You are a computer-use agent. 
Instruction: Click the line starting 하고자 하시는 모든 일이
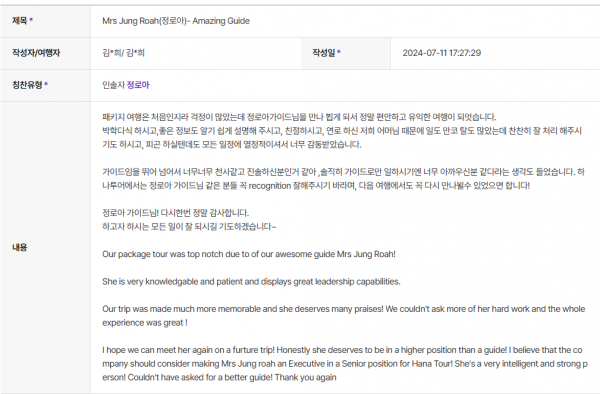click(189, 226)
